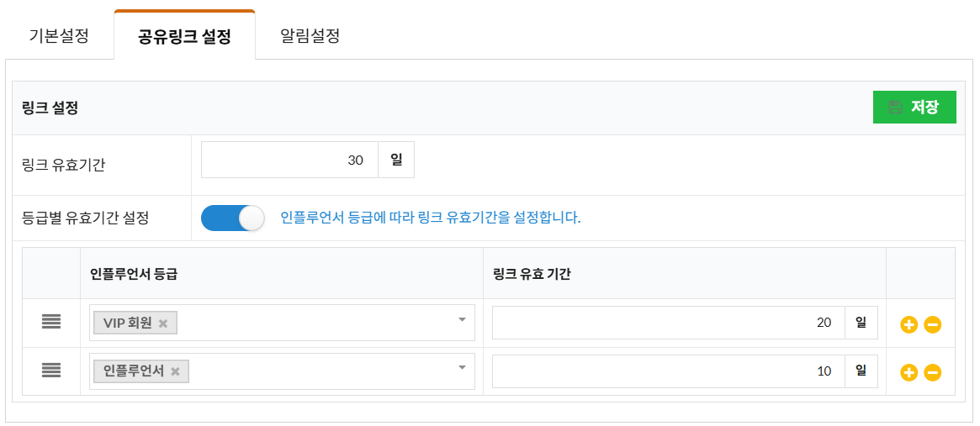Remove the 인플루언서 tag

coord(175,371)
